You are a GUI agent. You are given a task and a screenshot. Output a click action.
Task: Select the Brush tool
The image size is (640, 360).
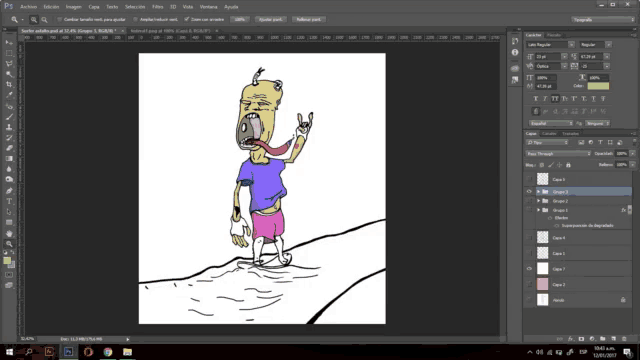[9, 117]
